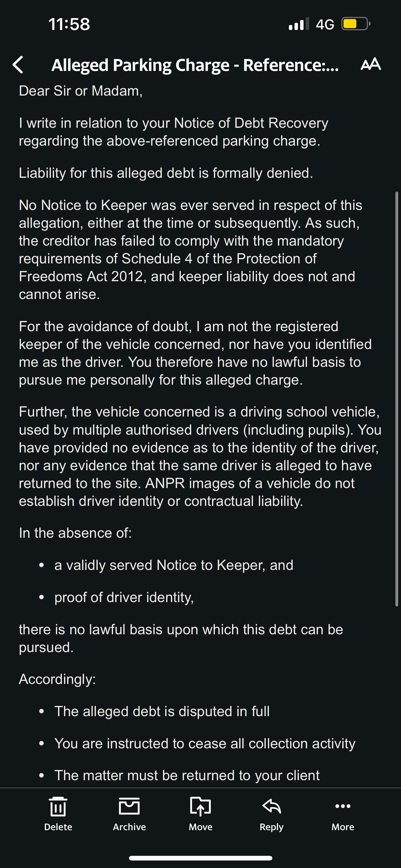Tap the home indicator bar
Screen dimensions: 401x868
(x=200, y=858)
